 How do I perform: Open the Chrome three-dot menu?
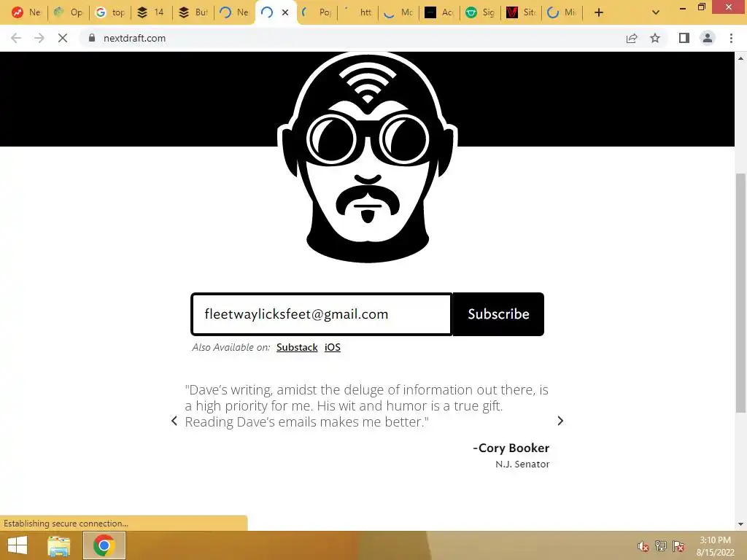[x=731, y=38]
